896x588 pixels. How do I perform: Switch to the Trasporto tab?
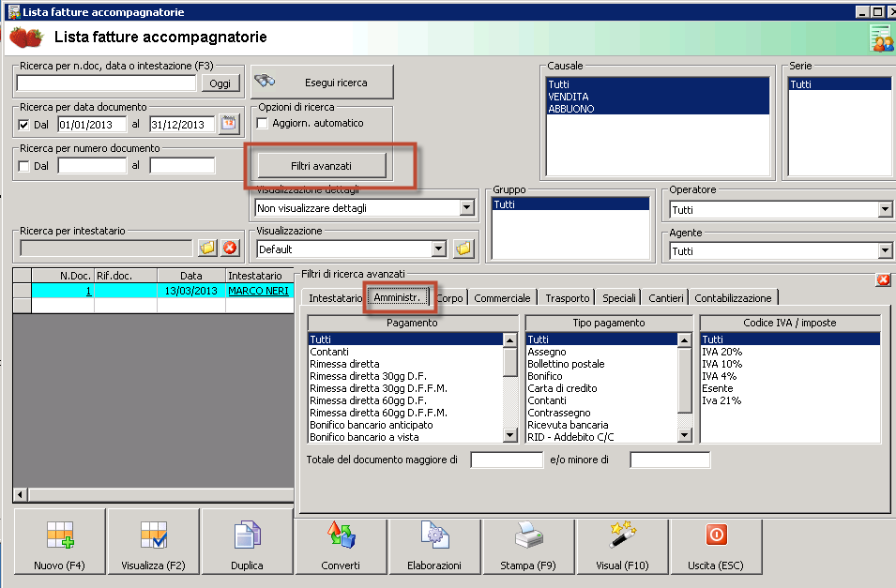point(568,298)
